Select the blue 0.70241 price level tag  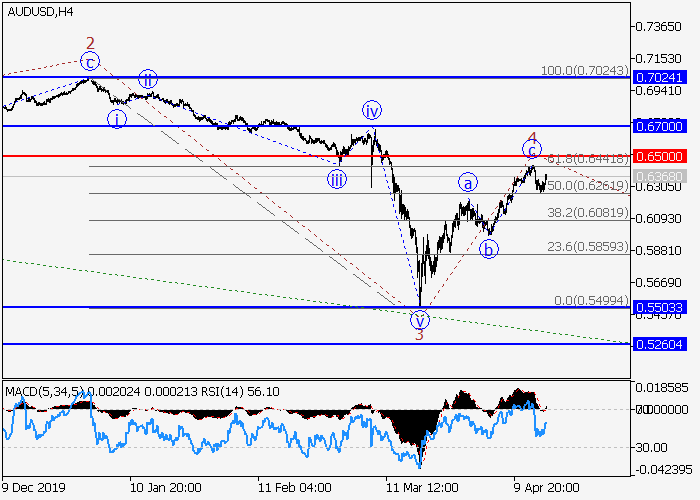tap(658, 77)
